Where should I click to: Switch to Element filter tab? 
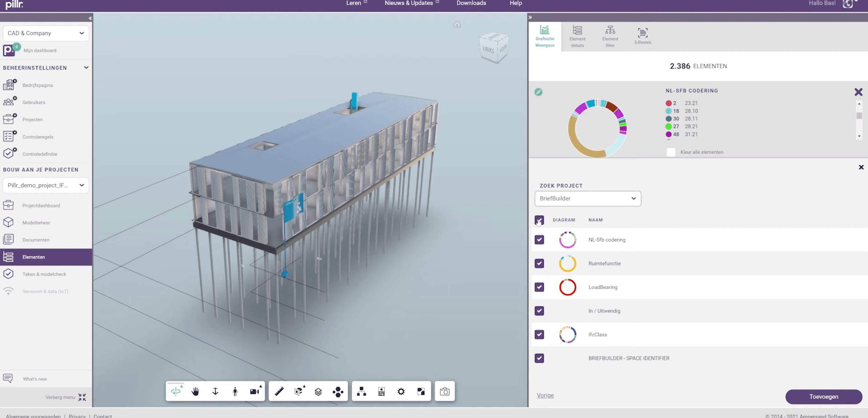610,36
